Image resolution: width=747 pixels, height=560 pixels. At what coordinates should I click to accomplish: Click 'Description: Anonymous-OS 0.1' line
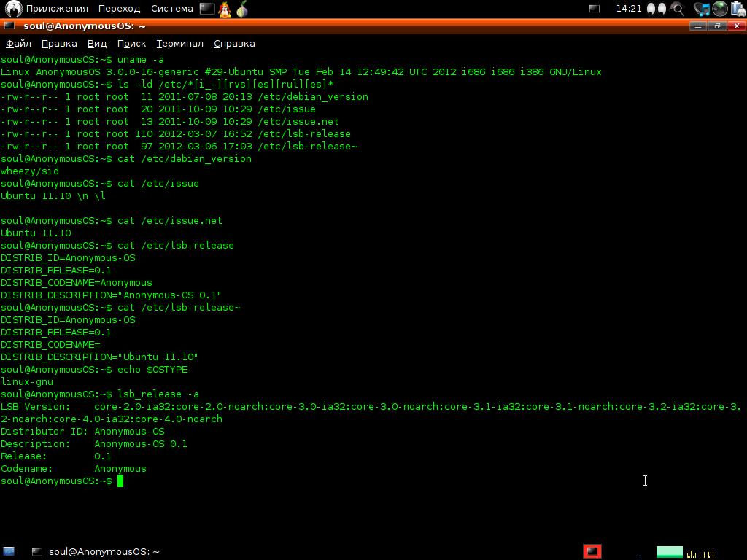click(x=94, y=443)
